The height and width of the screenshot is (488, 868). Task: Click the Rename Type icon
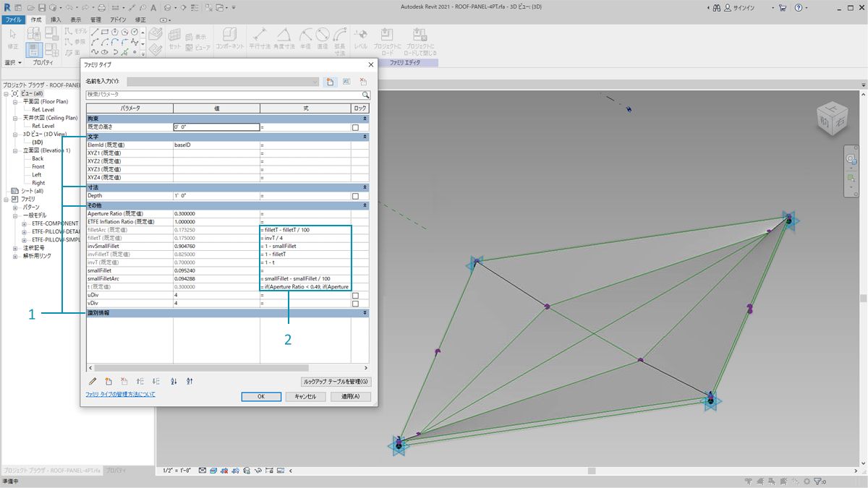coord(346,82)
